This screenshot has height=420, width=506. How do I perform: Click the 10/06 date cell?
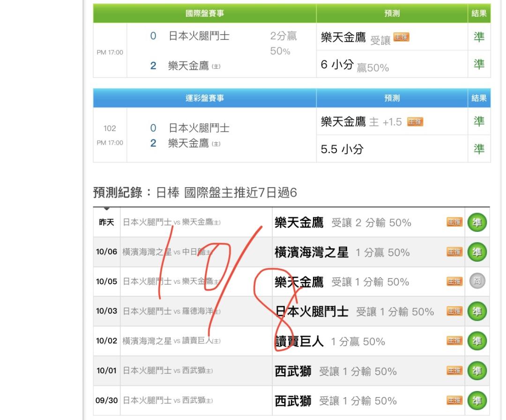pos(106,251)
